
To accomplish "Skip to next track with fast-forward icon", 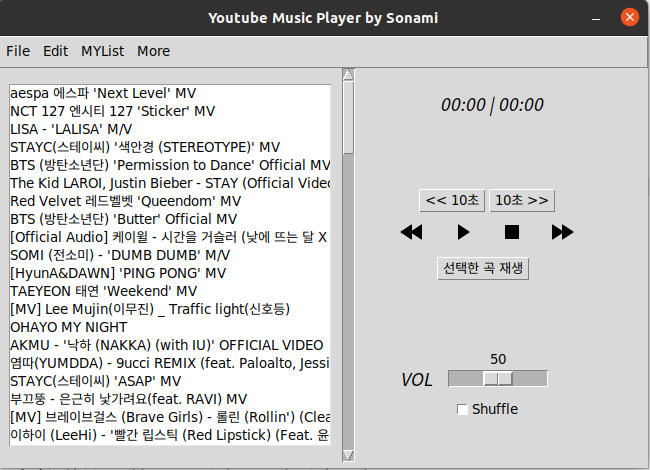I will (563, 232).
